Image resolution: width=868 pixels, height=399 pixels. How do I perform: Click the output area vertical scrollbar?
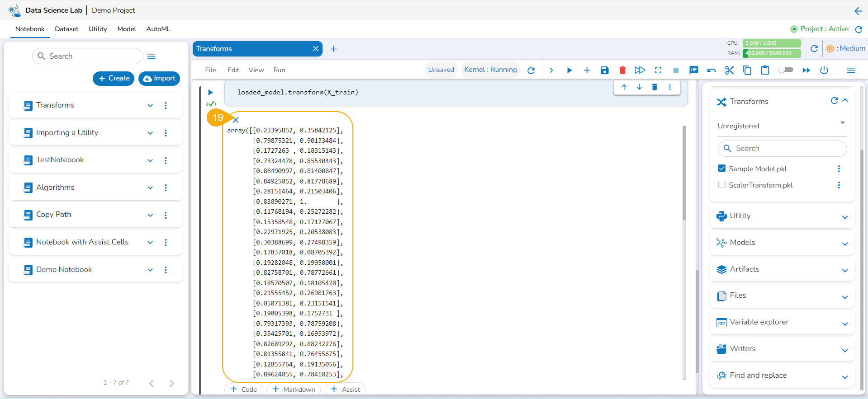684,172
